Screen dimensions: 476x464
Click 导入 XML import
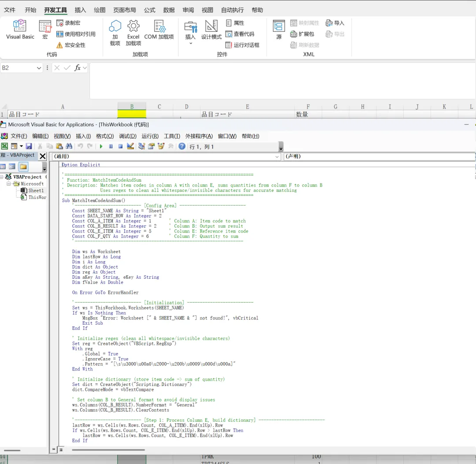point(335,23)
